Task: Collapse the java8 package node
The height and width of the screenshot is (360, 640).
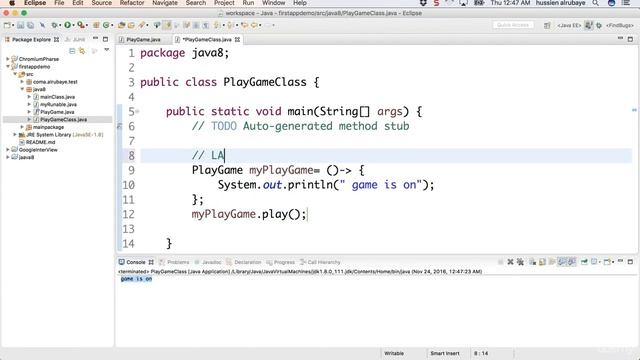Action: 22,89
